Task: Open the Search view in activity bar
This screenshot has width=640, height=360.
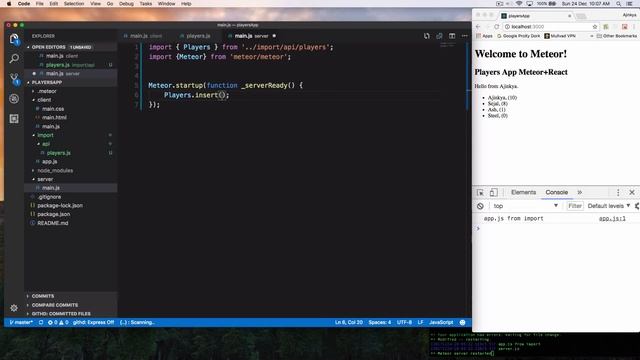Action: pos(14,59)
